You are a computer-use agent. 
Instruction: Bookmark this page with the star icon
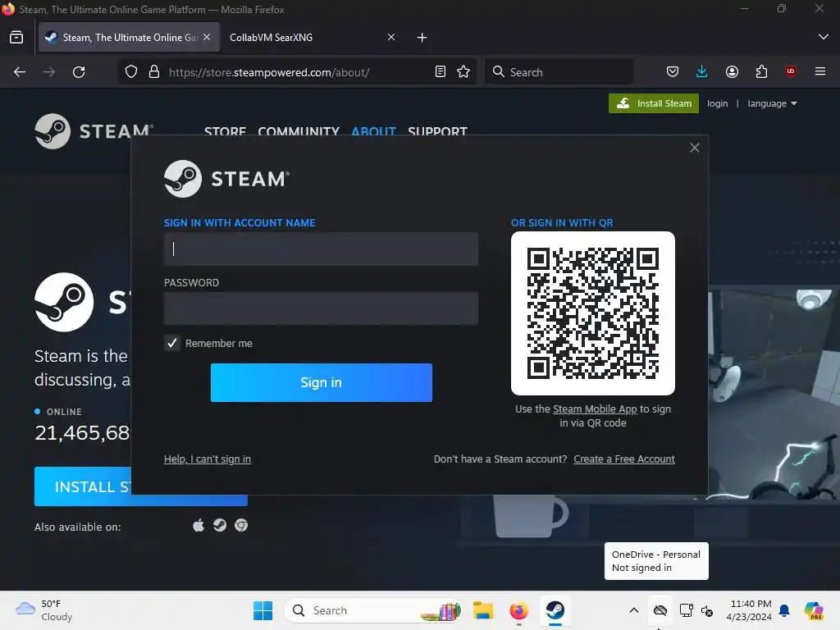point(464,72)
